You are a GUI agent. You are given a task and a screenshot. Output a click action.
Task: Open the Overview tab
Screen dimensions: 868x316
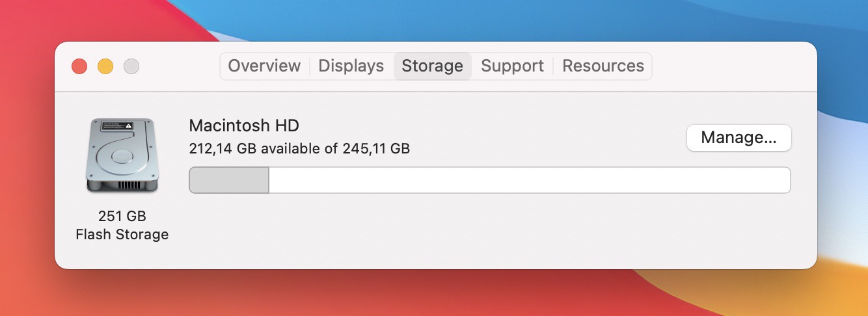(264, 66)
